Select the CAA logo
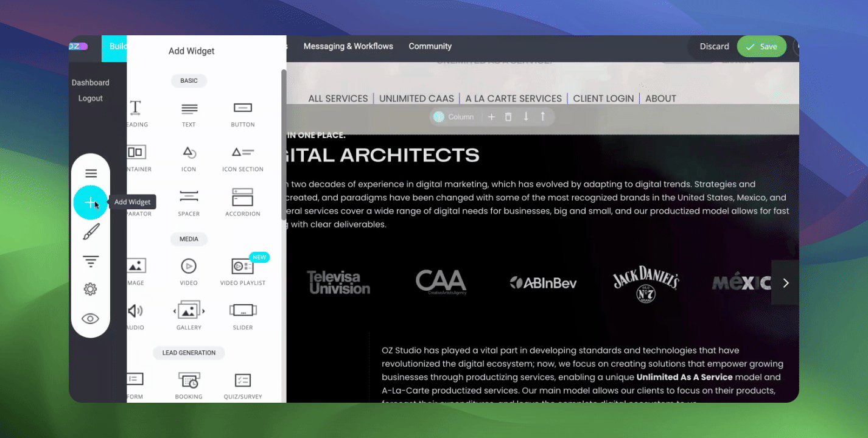868x438 pixels. point(441,283)
